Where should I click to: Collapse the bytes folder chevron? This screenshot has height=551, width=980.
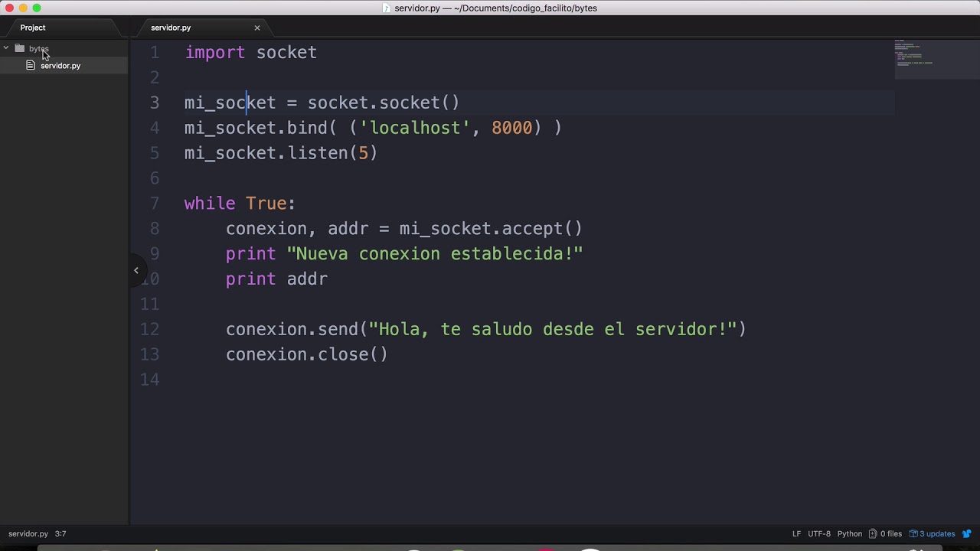coord(6,48)
